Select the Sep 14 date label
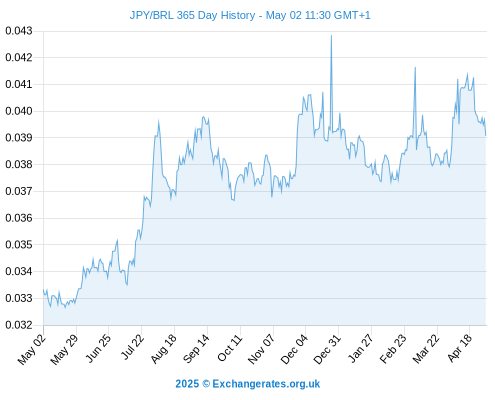 point(196,348)
